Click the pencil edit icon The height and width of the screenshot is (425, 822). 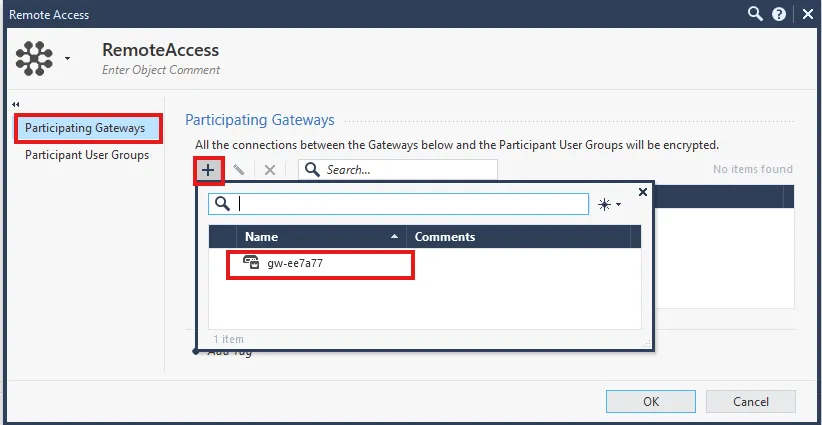click(x=239, y=170)
